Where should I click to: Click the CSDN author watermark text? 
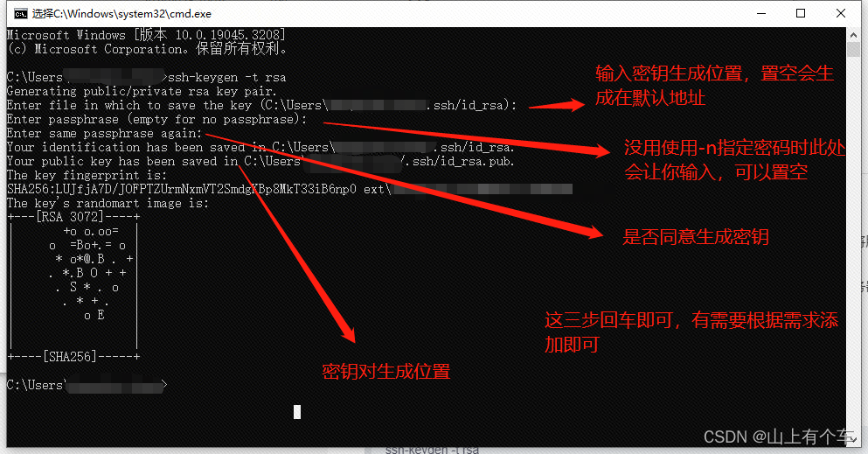click(779, 437)
